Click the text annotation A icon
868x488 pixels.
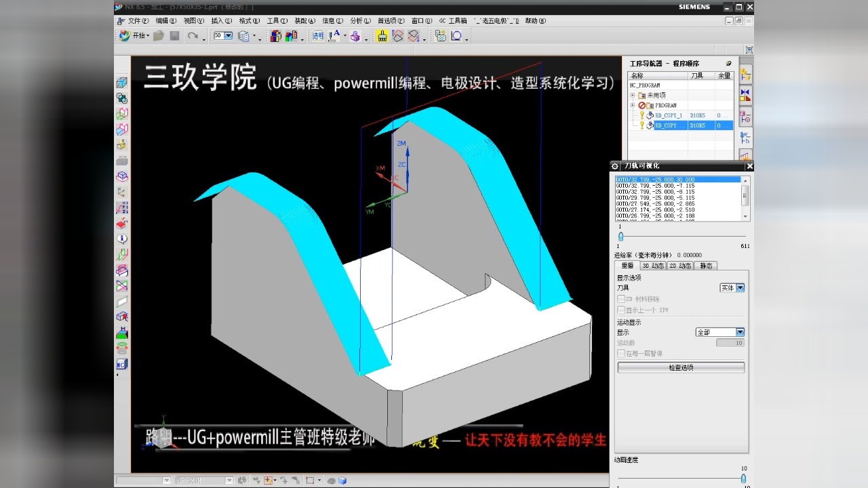(x=334, y=35)
